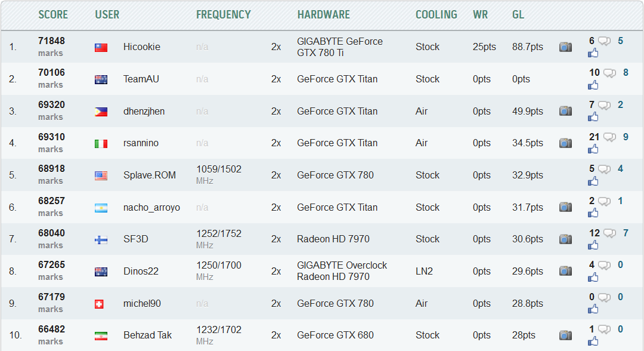Open comments bubble for Splave.ROM's score
The width and height of the screenshot is (644, 351).
click(x=604, y=170)
